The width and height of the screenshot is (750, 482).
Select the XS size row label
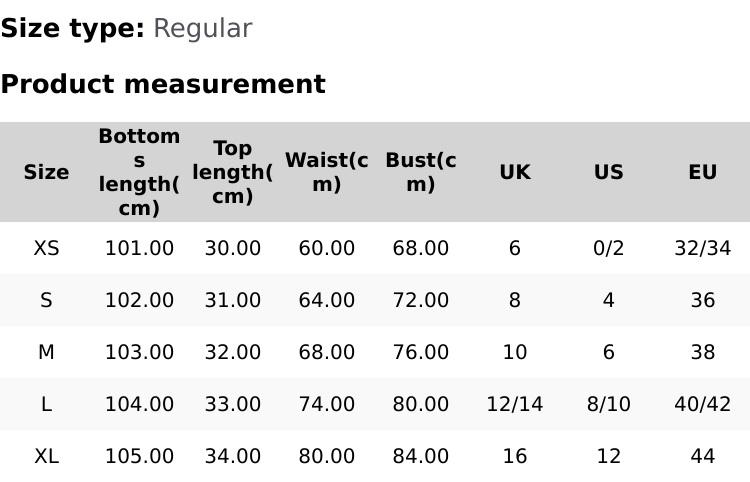[x=46, y=248]
